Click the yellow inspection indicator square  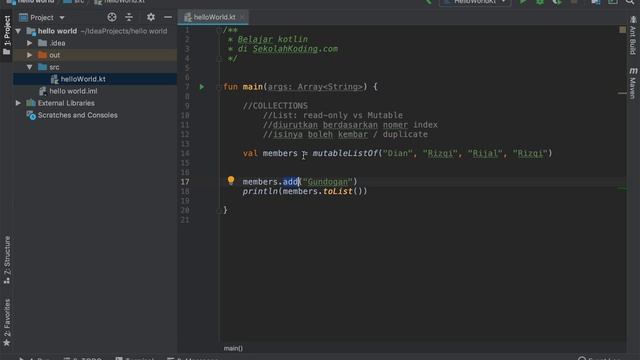[x=622, y=30]
